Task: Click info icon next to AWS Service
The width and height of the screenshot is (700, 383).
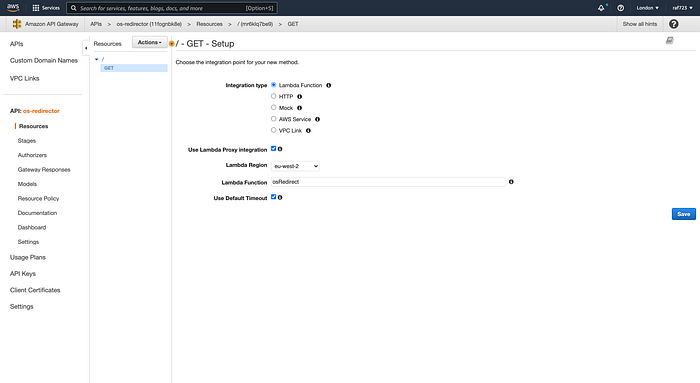Action: click(x=317, y=119)
